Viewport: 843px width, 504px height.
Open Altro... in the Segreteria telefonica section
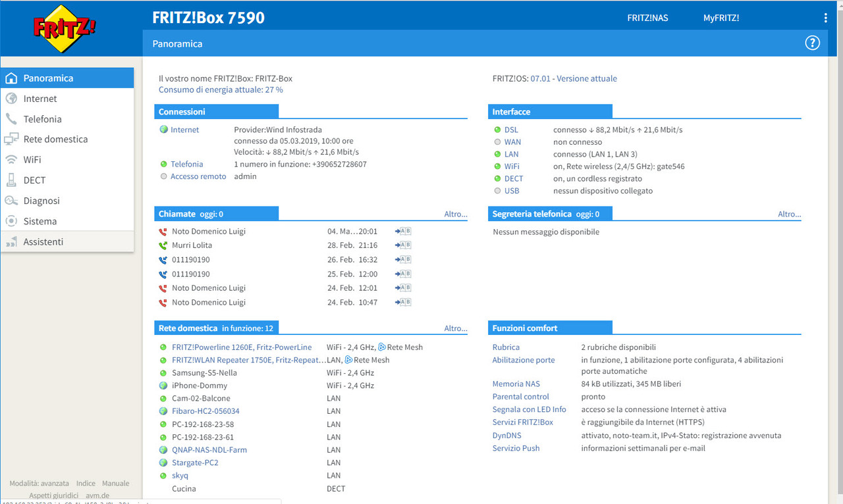[x=790, y=214]
